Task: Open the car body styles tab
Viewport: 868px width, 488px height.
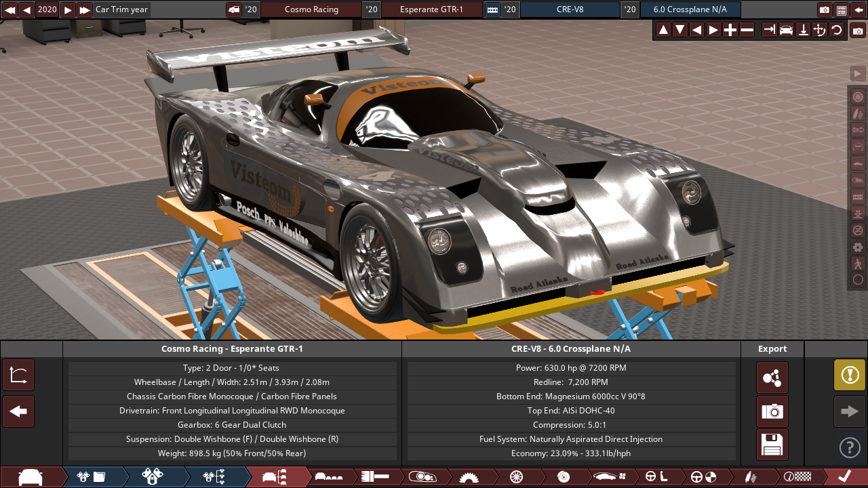Action: tap(329, 477)
